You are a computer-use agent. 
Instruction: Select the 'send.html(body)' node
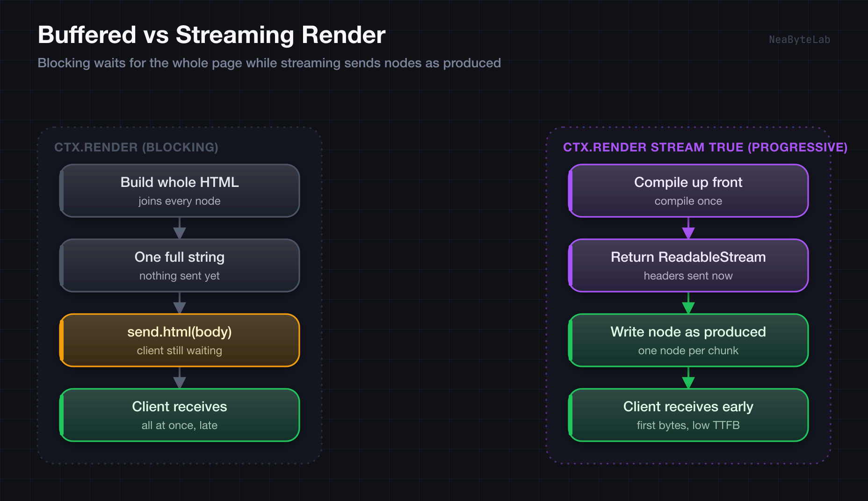pos(180,340)
